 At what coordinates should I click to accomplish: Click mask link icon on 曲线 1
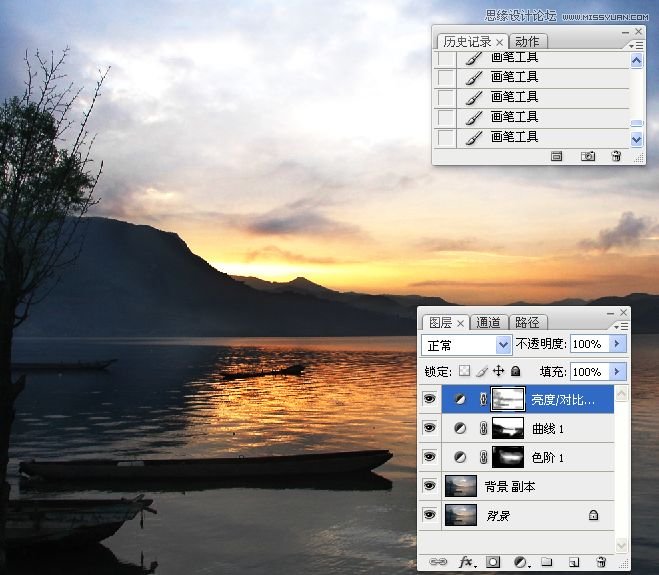click(484, 428)
